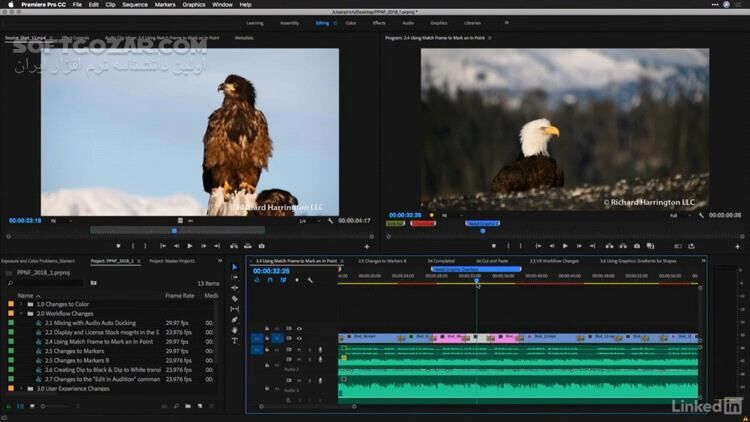Image resolution: width=750 pixels, height=422 pixels.
Task: Expand the 3.0 User Experience Changes bin
Action: click(x=21, y=389)
